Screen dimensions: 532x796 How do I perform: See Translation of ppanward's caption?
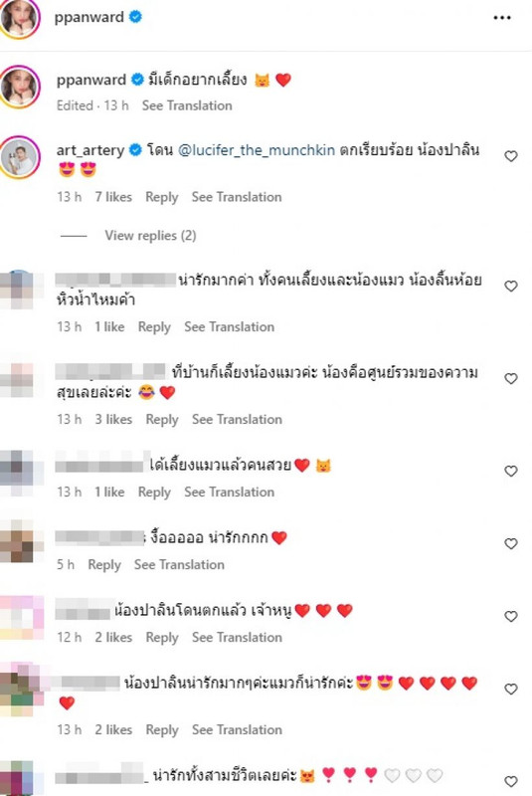187,105
